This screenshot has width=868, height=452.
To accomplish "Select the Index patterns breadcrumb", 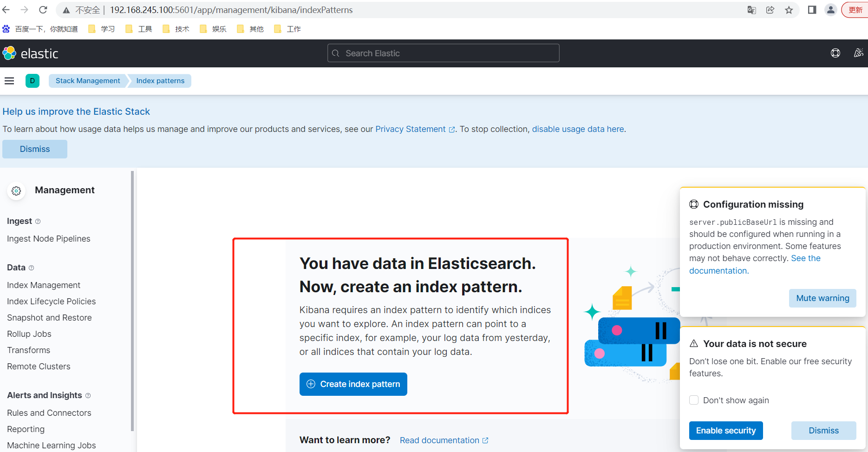I will pos(160,81).
